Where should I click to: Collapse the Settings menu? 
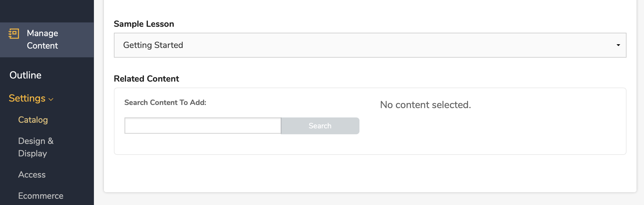pos(31,98)
